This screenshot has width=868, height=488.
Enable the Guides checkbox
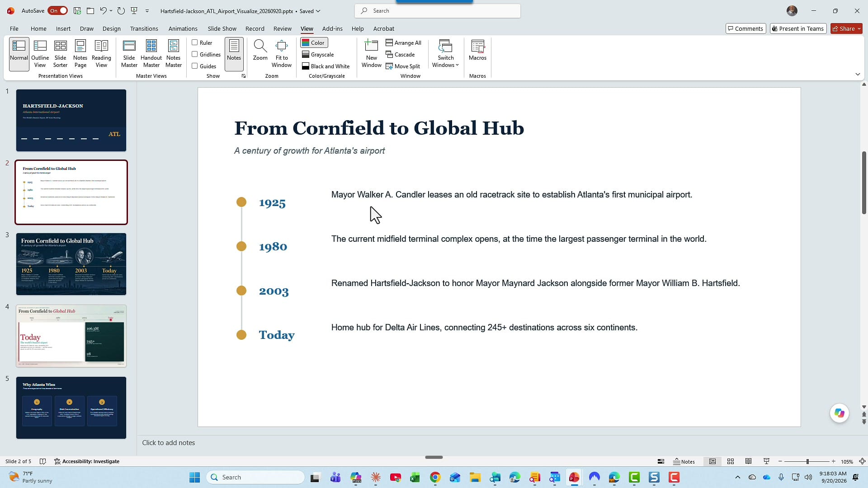204,66
